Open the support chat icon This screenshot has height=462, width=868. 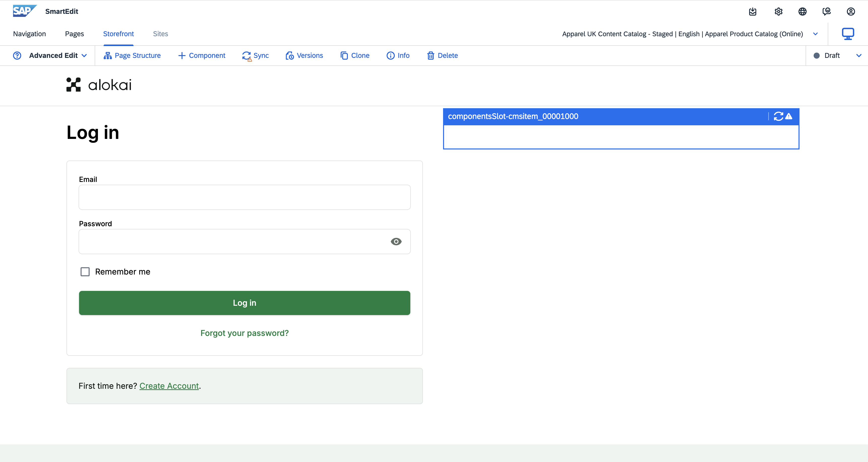pos(826,11)
